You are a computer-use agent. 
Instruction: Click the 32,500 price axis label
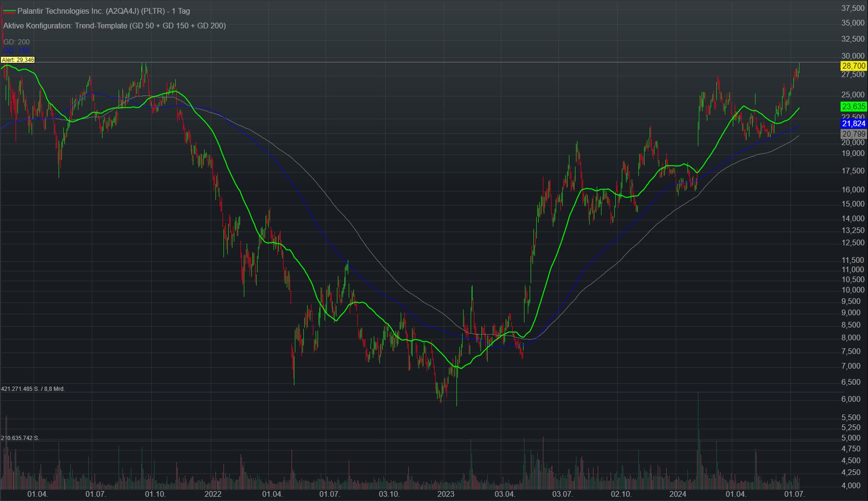pos(853,38)
